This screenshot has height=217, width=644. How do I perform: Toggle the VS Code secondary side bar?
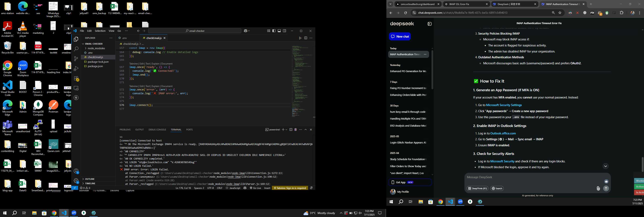coord(284,31)
